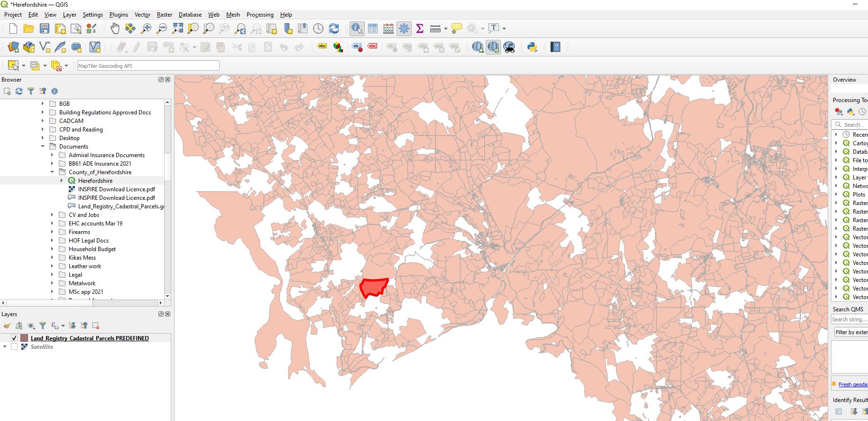Click the Pan Map to Selection icon
The width and height of the screenshot is (868, 421).
click(x=130, y=28)
